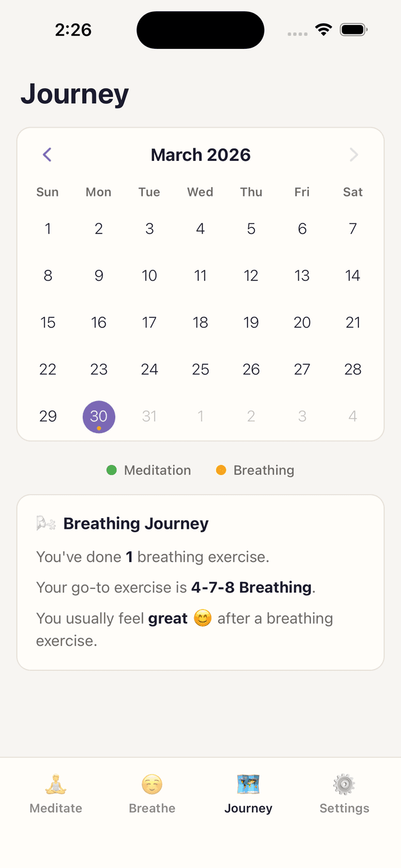Tap the clock showing 2:26
The width and height of the screenshot is (401, 868).
73,29
